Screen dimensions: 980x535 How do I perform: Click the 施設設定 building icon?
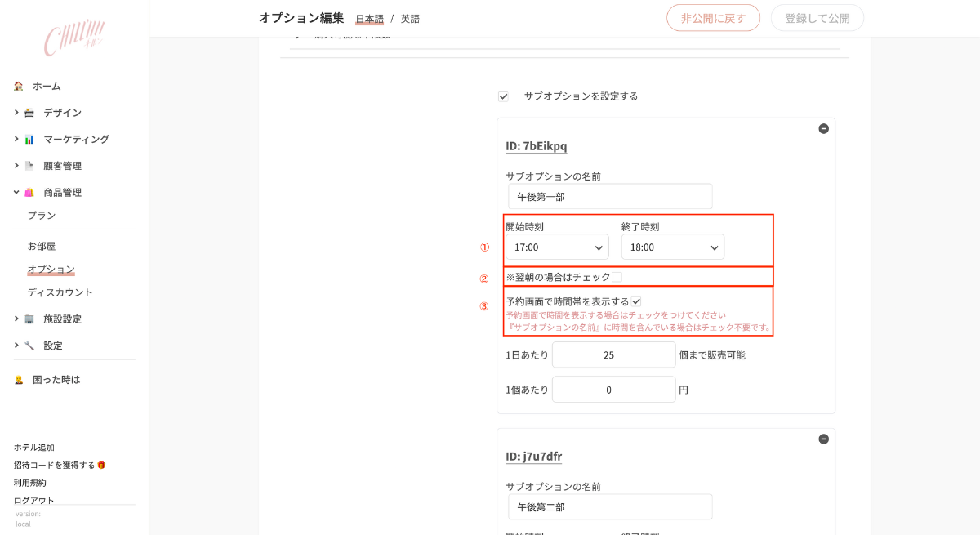coord(29,319)
